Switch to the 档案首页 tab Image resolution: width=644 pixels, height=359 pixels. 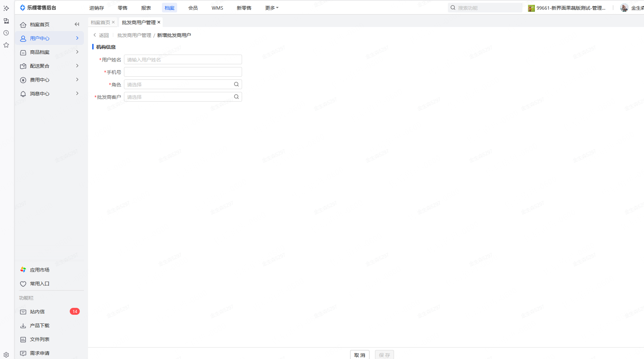point(100,22)
